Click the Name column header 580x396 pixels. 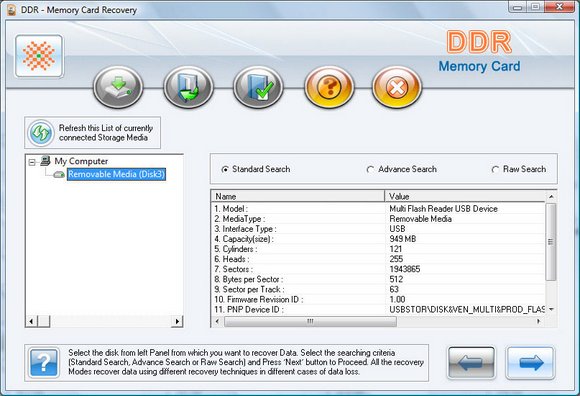[298, 196]
